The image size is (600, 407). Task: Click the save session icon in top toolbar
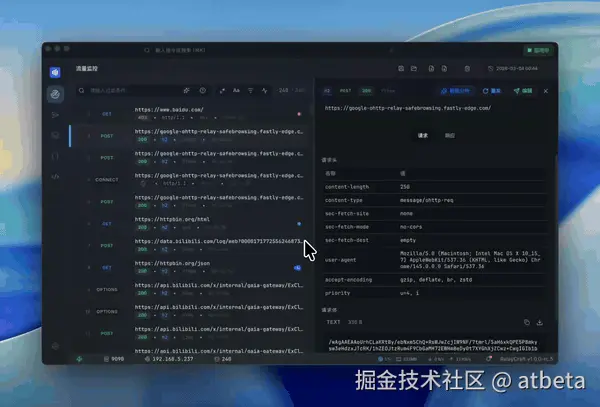coord(401,68)
